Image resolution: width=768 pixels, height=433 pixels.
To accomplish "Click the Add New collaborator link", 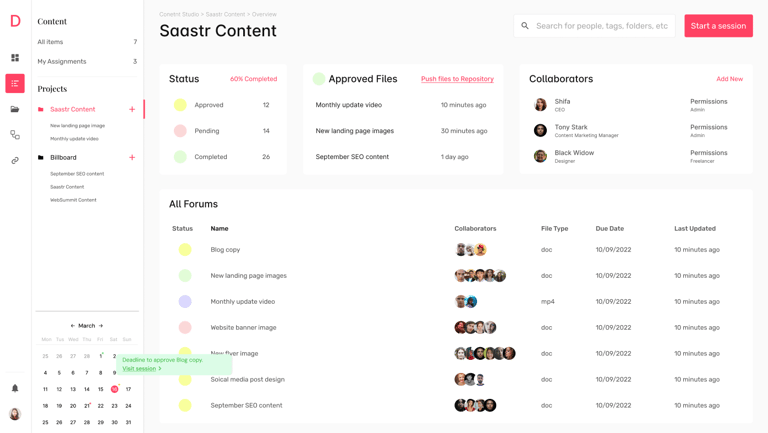I will (729, 79).
